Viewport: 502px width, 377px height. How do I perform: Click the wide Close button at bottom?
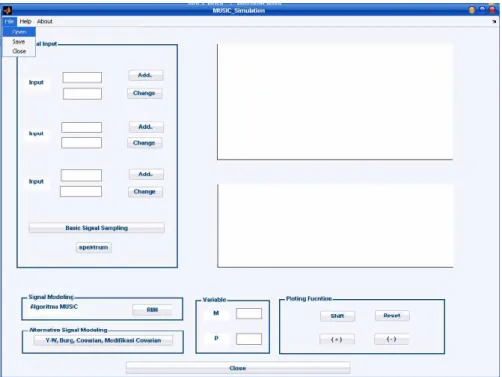(238, 368)
